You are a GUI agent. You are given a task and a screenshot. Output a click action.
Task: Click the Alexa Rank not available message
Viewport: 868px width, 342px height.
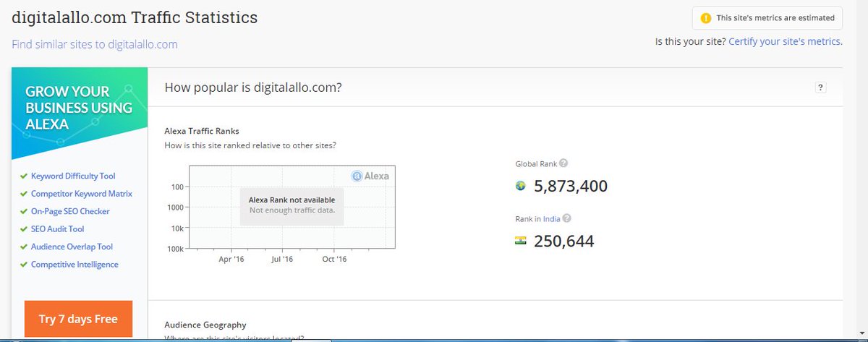[292, 205]
